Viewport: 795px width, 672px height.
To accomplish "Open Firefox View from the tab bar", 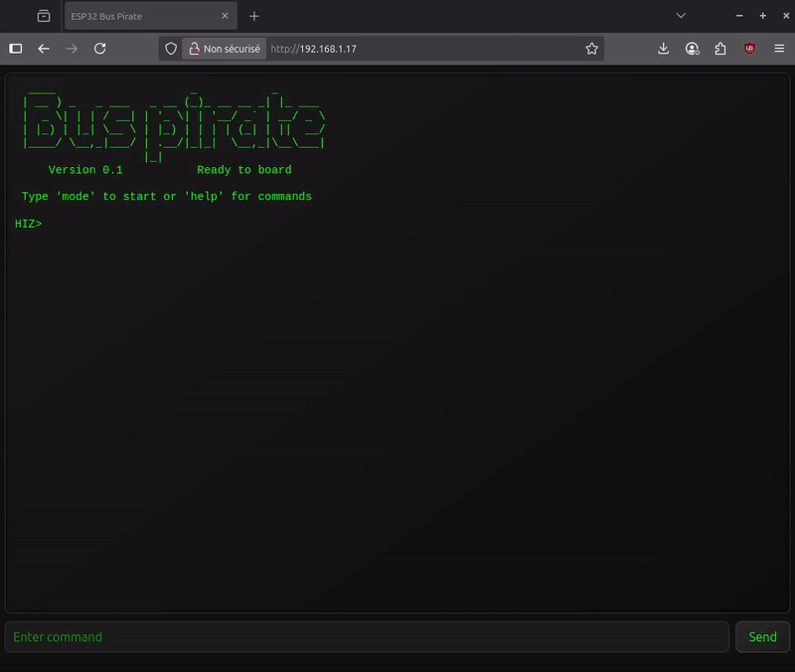I will pos(43,16).
